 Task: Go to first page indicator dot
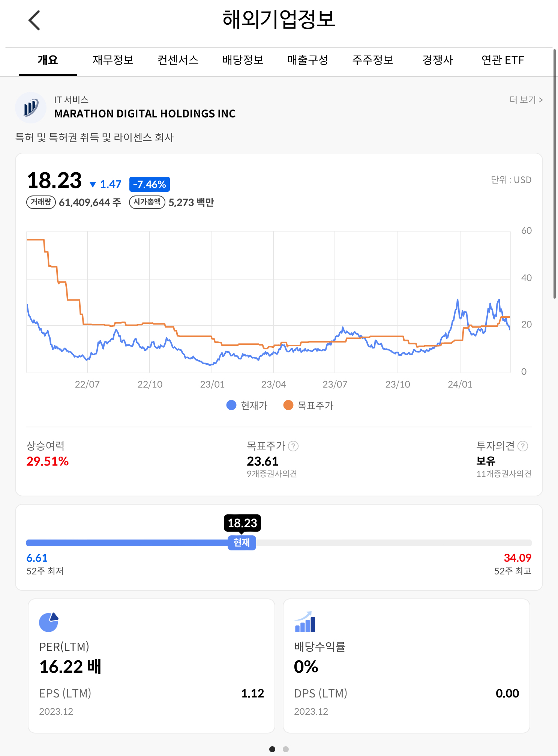272,749
